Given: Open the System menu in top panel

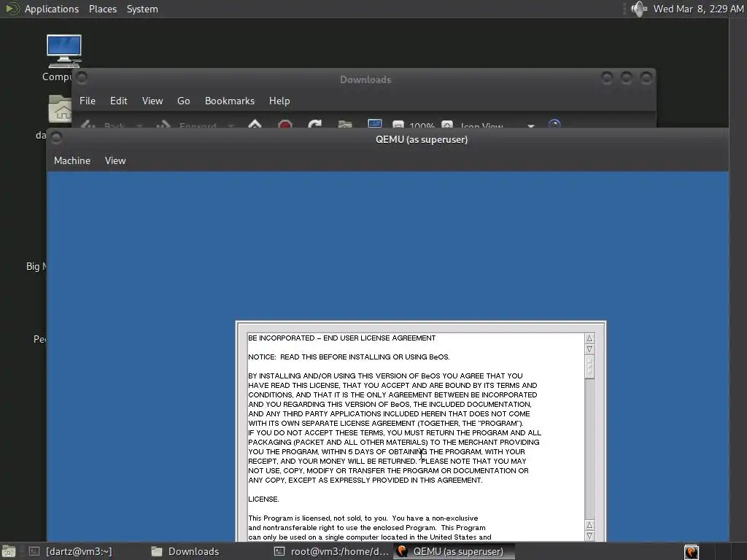Looking at the screenshot, I should 142,9.
